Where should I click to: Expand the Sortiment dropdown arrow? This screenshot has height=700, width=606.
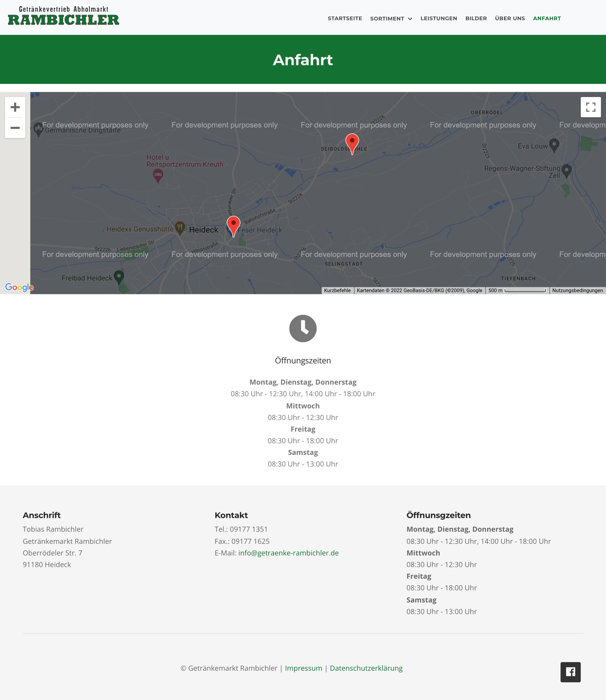tap(410, 19)
